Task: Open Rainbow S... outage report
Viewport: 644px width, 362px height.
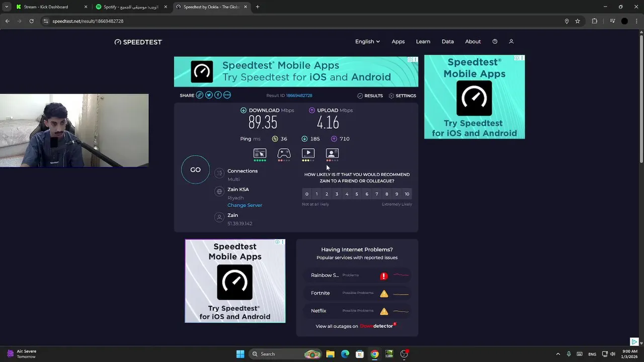Action: (357, 276)
